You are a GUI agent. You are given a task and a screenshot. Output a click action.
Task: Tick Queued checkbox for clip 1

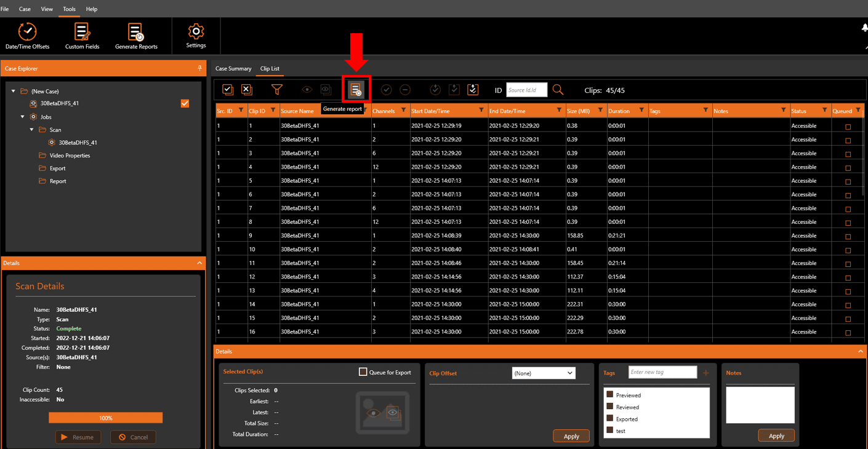(848, 127)
